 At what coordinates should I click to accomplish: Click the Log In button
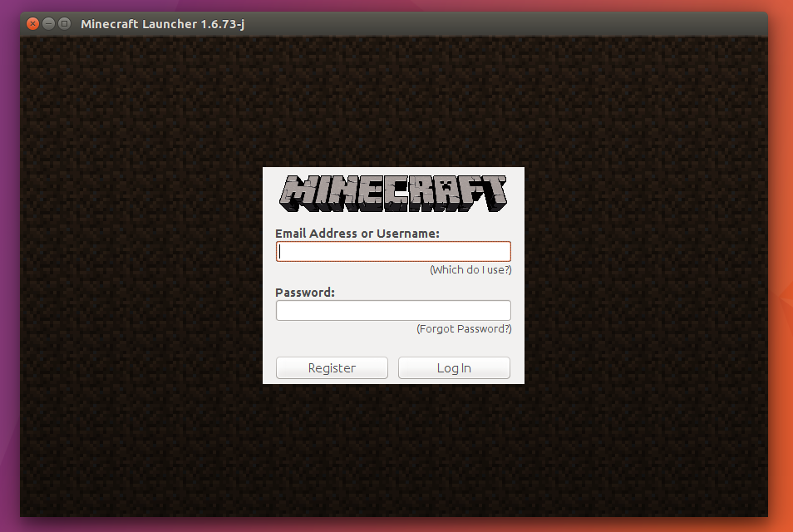[454, 367]
